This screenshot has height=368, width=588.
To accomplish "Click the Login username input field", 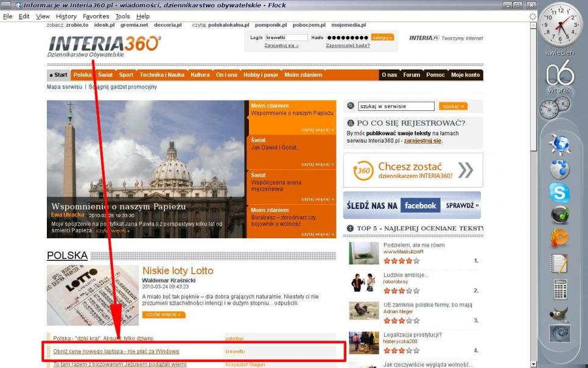I will click(286, 37).
